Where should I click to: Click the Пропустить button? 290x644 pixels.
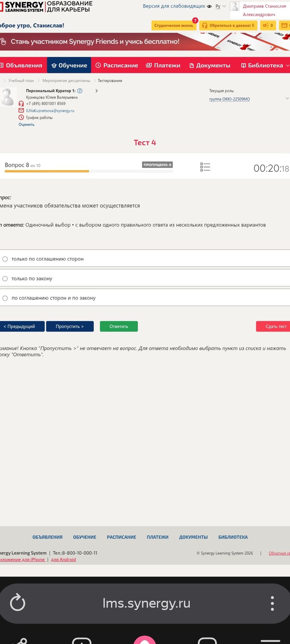point(70,326)
